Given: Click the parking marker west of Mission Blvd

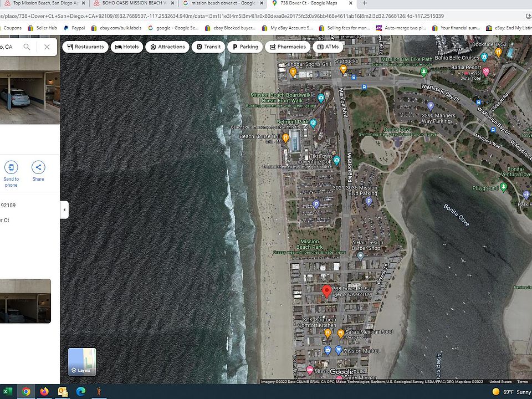Looking at the screenshot, I should pos(315,204).
